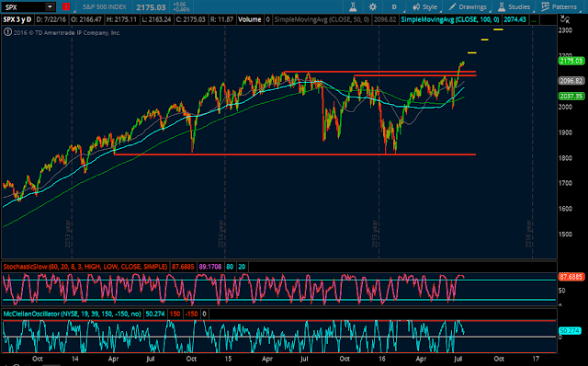This screenshot has width=588, height=366.
Task: Open the Drawings menu
Action: click(x=468, y=6)
